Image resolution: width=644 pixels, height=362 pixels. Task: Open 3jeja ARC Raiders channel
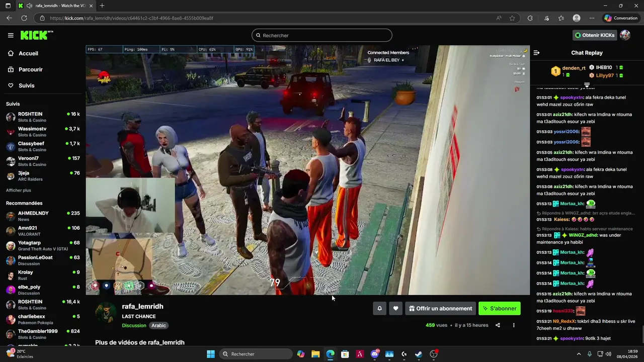pyautogui.click(x=43, y=176)
